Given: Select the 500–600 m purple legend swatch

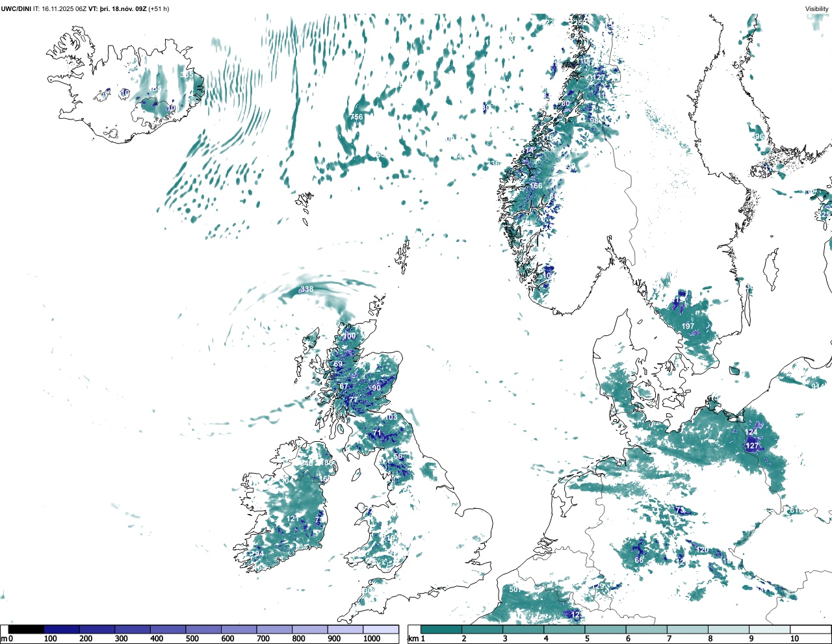Looking at the screenshot, I should point(203,630).
